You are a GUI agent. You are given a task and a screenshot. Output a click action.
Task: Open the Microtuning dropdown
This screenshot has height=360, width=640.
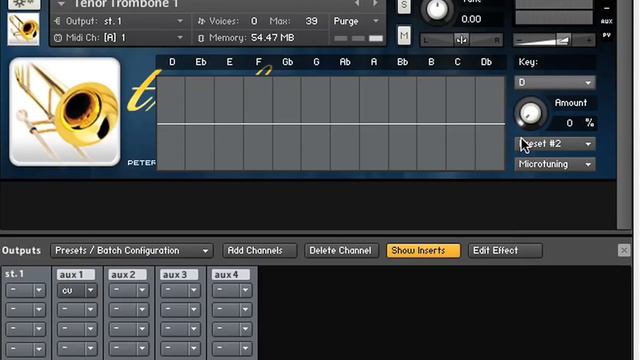pyautogui.click(x=555, y=164)
